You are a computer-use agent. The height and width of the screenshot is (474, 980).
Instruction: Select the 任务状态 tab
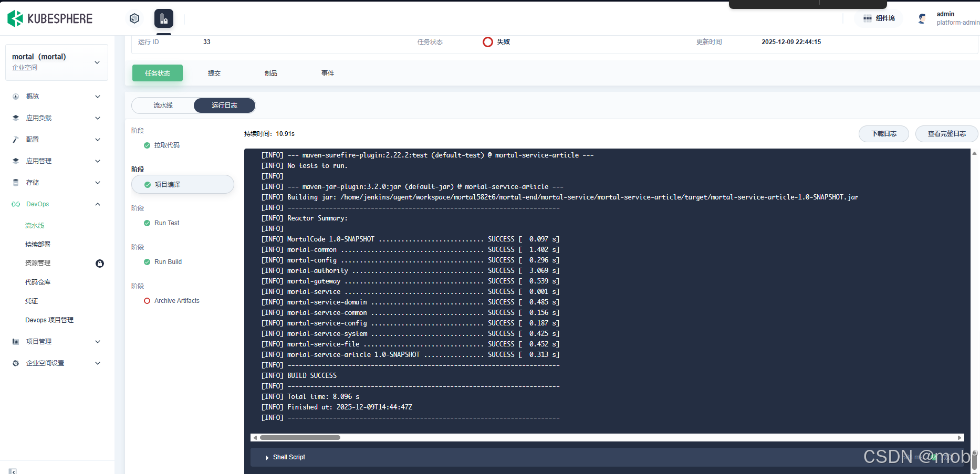point(158,73)
